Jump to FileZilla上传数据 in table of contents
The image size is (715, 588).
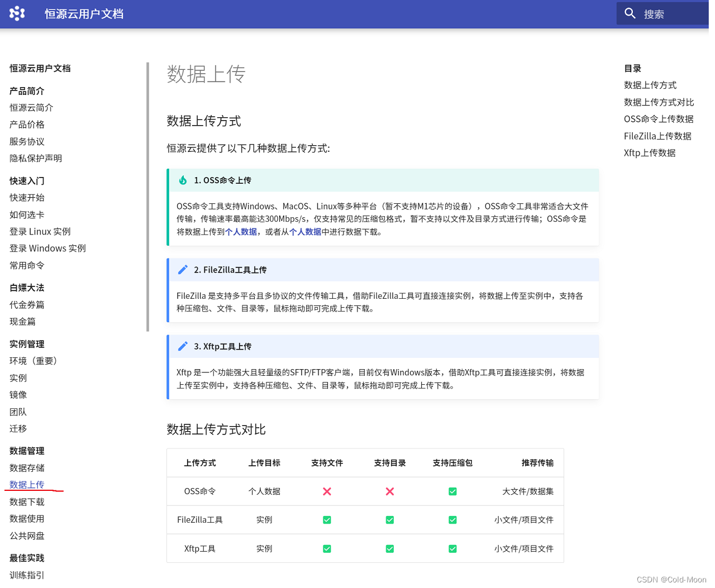click(x=657, y=136)
